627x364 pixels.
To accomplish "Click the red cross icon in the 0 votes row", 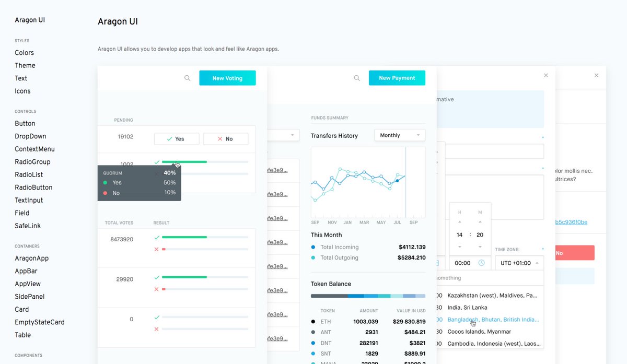I will pyautogui.click(x=157, y=329).
